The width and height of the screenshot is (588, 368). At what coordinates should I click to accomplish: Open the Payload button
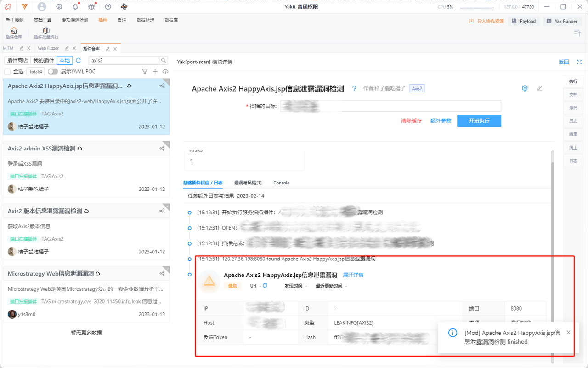(x=524, y=21)
